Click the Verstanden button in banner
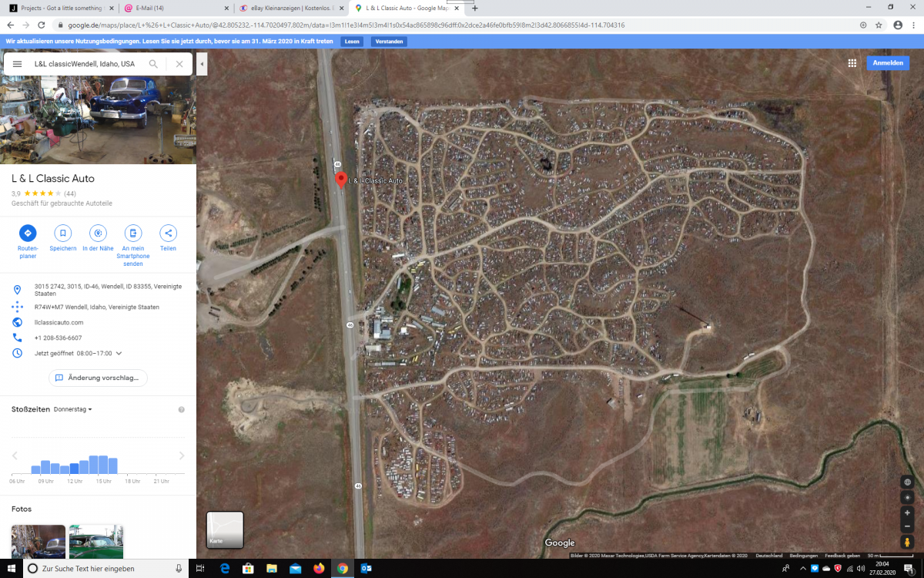This screenshot has width=924, height=578. click(390, 42)
